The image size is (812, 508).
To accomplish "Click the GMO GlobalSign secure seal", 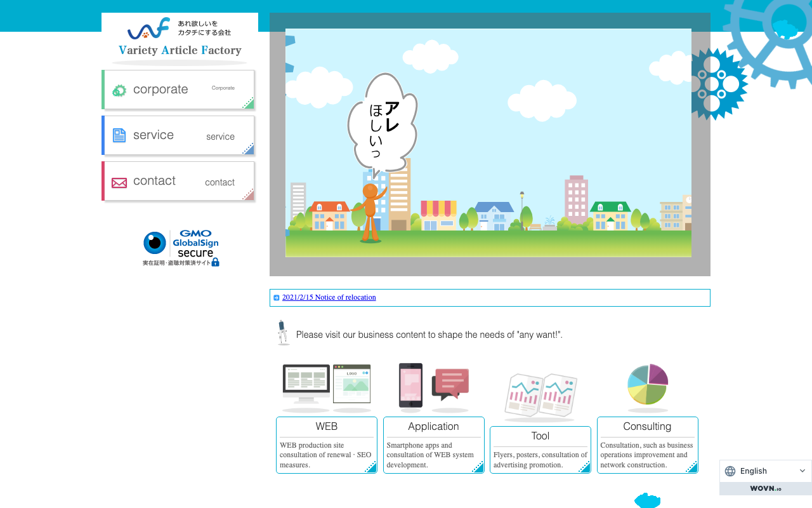I will point(181,248).
